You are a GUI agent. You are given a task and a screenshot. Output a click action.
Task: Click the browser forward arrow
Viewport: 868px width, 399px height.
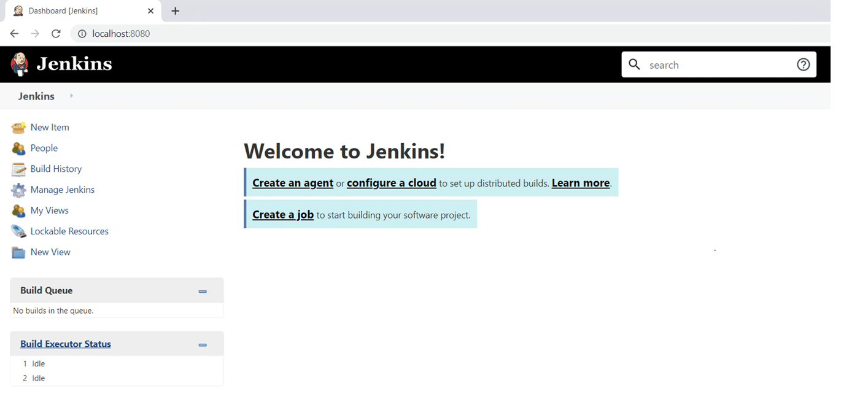pyautogui.click(x=35, y=34)
